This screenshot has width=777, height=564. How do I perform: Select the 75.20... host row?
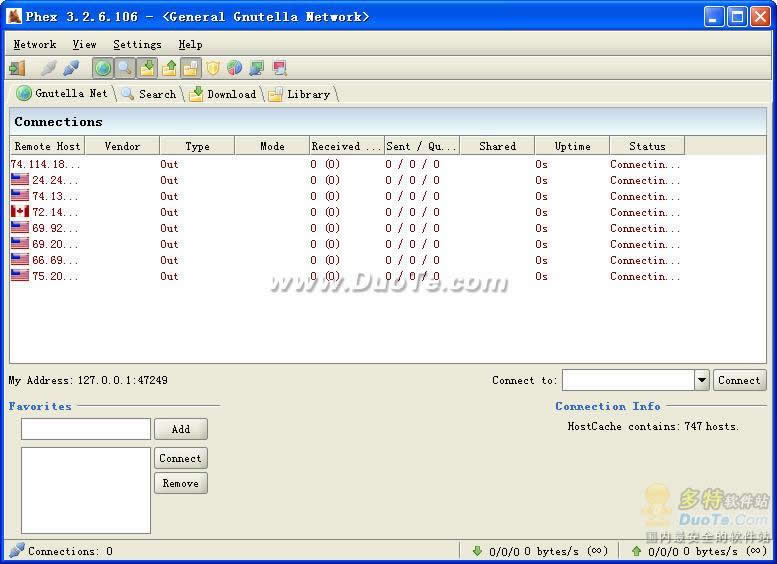[347, 276]
